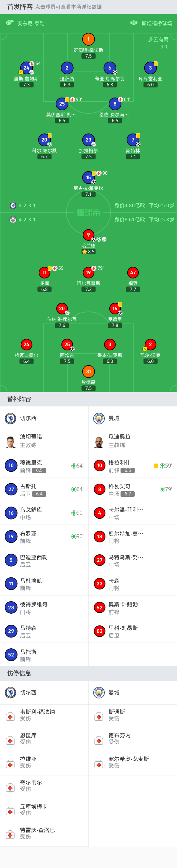Tap 罗德里 number 16 player icon
The height and width of the screenshot is (868, 177).
pyautogui.click(x=115, y=308)
